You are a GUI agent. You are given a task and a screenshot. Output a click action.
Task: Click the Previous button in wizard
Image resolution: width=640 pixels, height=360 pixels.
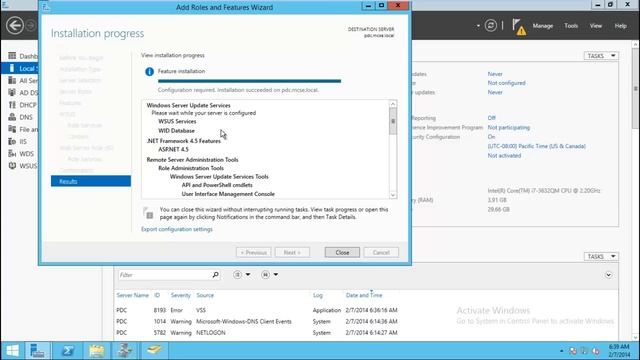(x=253, y=253)
